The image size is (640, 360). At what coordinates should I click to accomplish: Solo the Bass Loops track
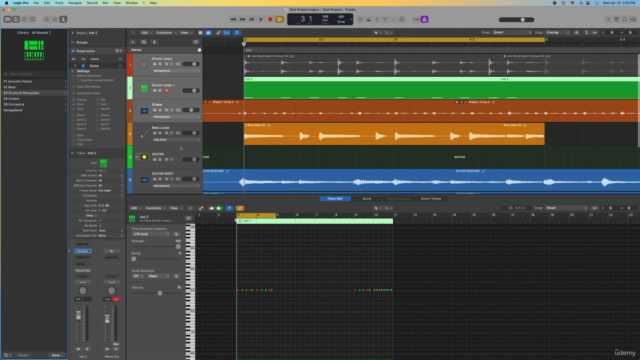[160, 133]
